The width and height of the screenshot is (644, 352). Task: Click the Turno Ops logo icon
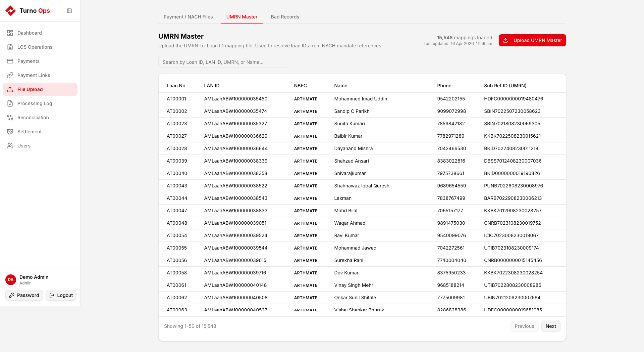tap(11, 11)
